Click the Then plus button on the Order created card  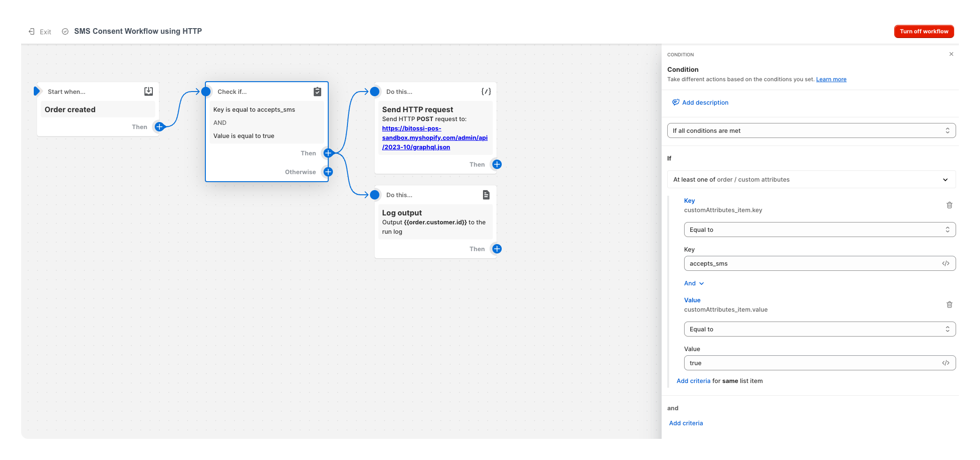[159, 126]
